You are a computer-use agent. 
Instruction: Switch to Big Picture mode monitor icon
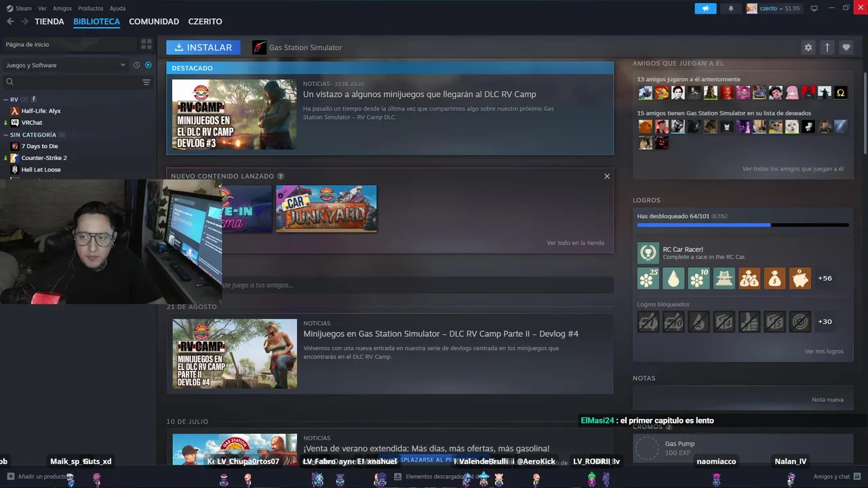coord(814,8)
